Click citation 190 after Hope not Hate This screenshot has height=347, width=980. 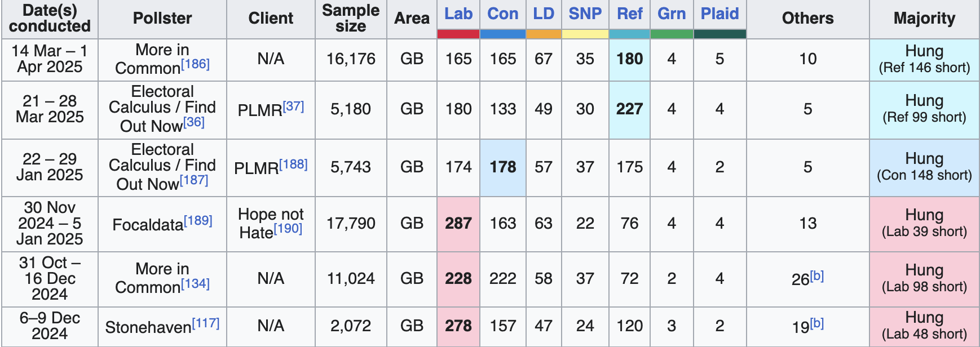pyautogui.click(x=288, y=229)
